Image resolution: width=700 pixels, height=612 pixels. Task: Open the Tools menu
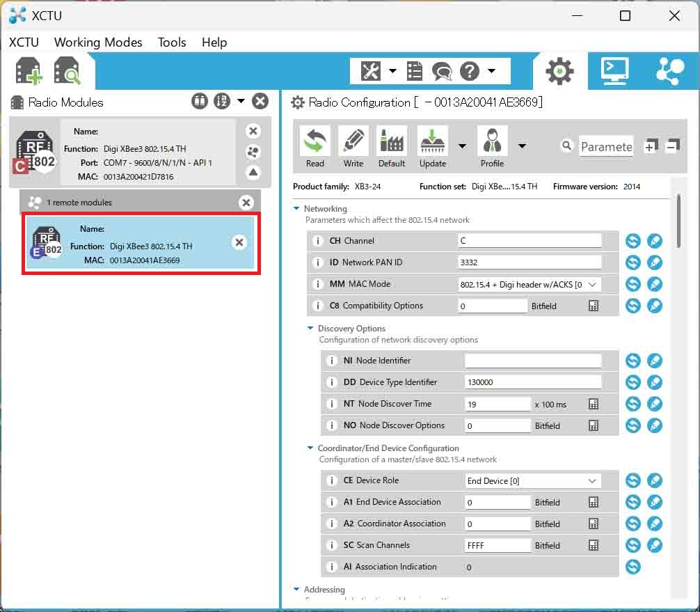click(x=172, y=42)
